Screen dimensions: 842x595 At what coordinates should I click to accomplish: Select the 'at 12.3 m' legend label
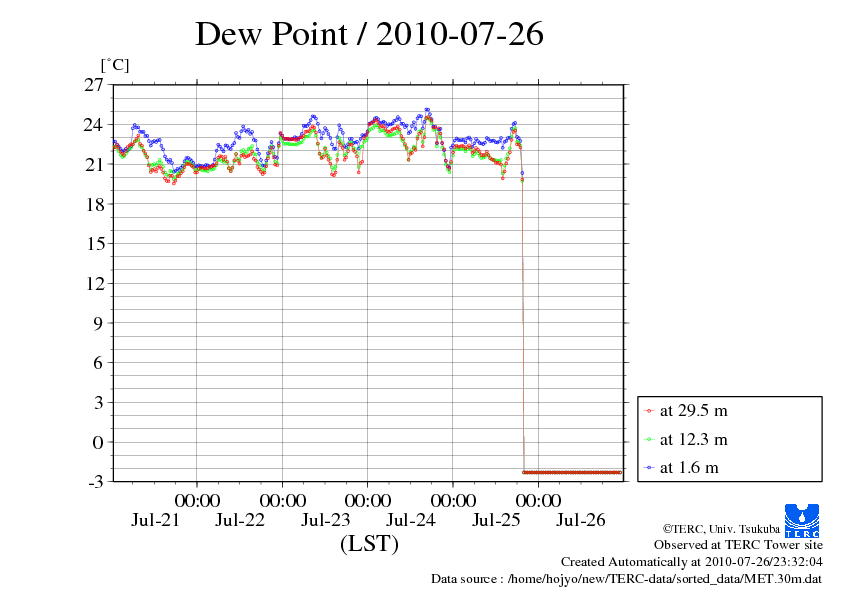click(x=694, y=439)
